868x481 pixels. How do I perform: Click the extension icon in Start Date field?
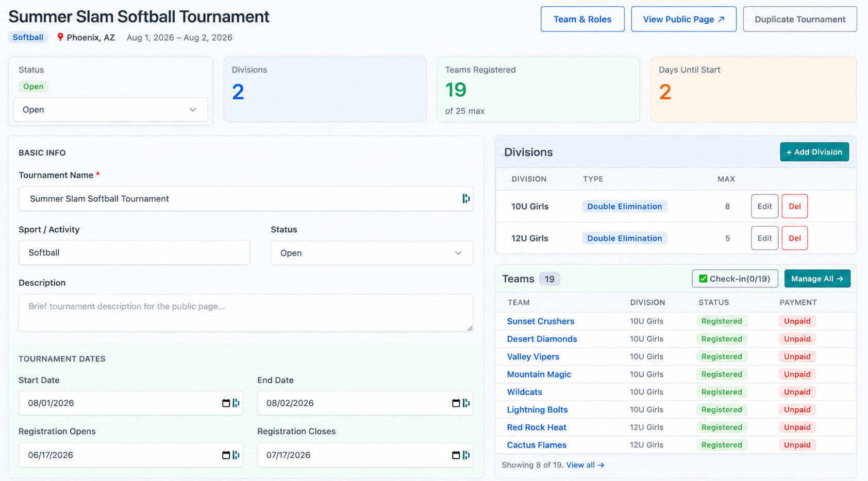(236, 403)
